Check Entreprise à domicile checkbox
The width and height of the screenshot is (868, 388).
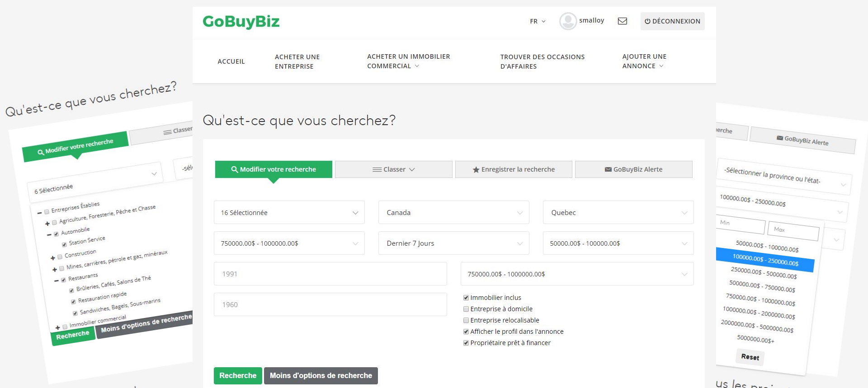466,309
